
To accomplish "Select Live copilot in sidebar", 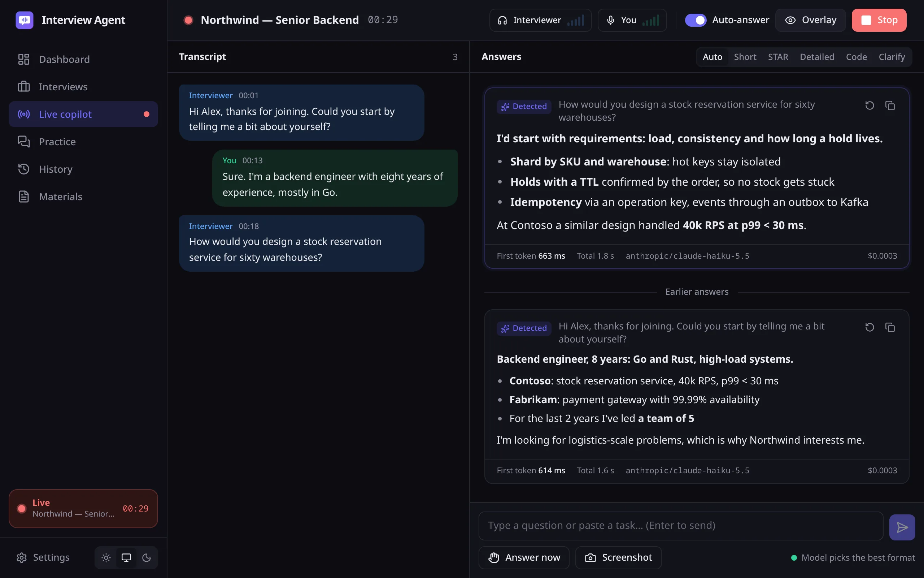I will pos(83,114).
